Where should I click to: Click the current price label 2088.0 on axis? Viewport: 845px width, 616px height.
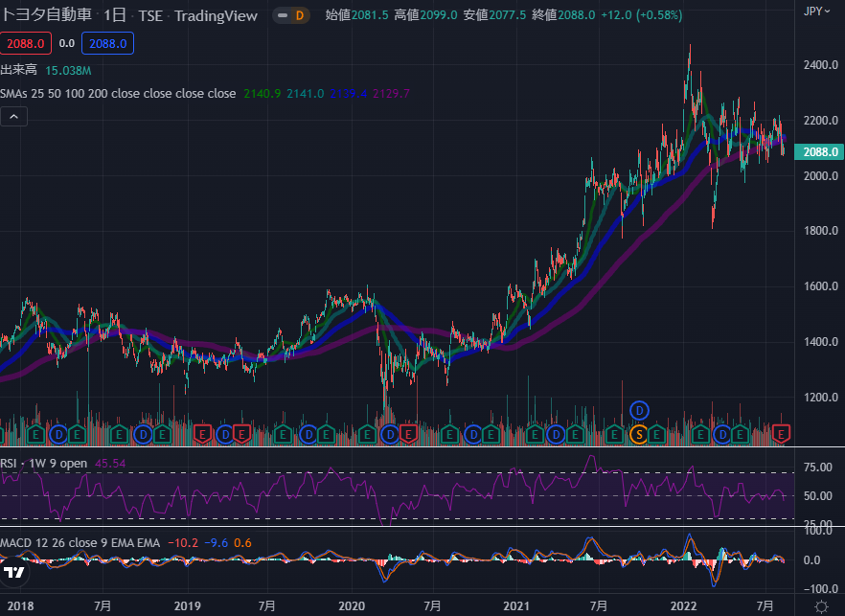pyautogui.click(x=819, y=152)
